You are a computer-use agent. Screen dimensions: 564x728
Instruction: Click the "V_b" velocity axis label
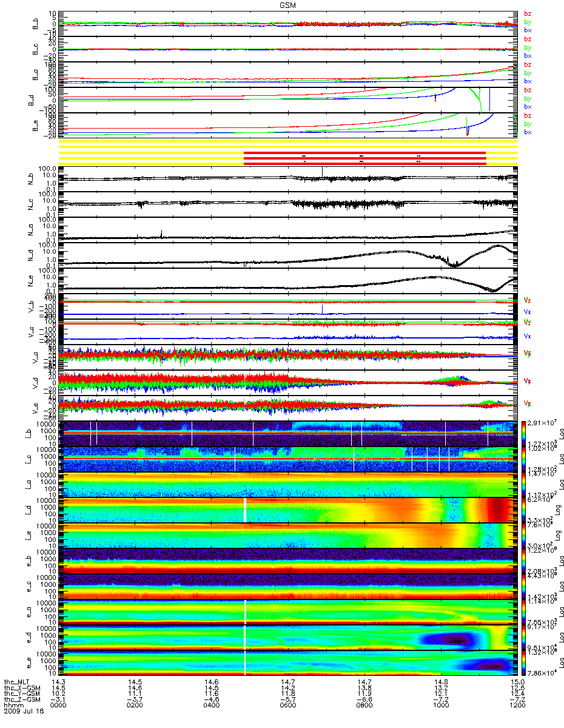coord(30,307)
